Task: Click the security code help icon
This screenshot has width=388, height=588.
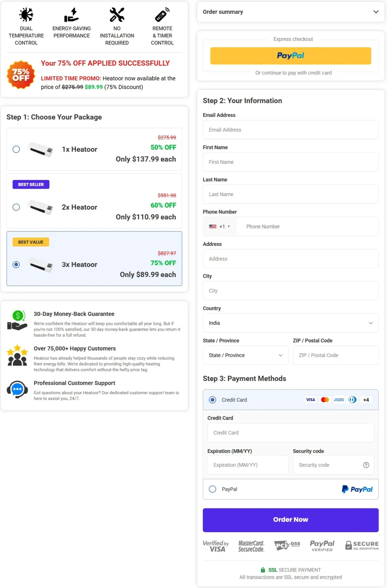Action: (x=366, y=465)
